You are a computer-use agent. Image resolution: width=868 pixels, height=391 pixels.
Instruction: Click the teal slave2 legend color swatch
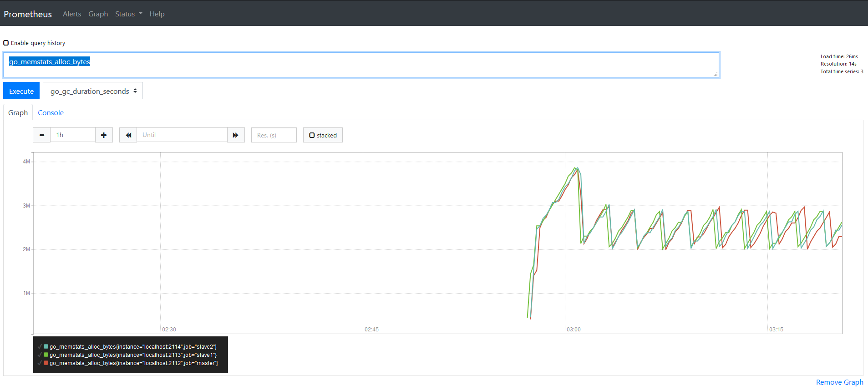[x=46, y=347]
